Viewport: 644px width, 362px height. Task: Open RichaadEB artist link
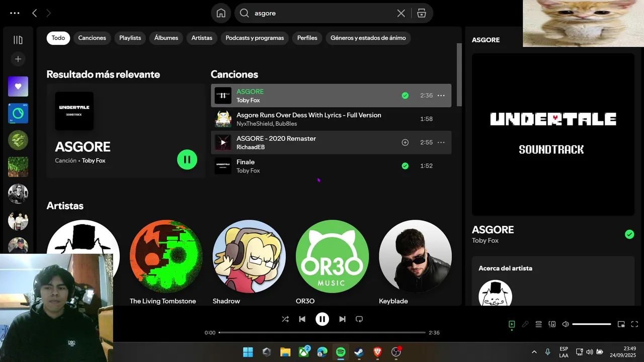coord(251,147)
